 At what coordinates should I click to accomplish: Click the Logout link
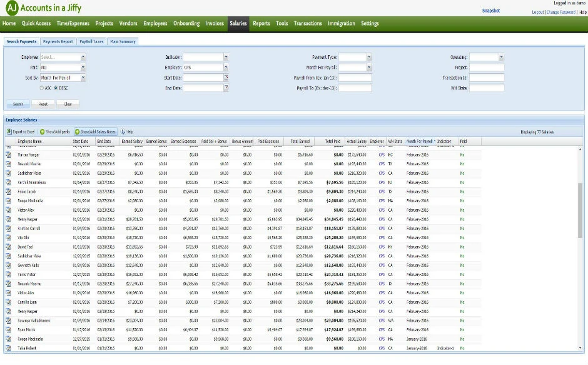point(538,12)
